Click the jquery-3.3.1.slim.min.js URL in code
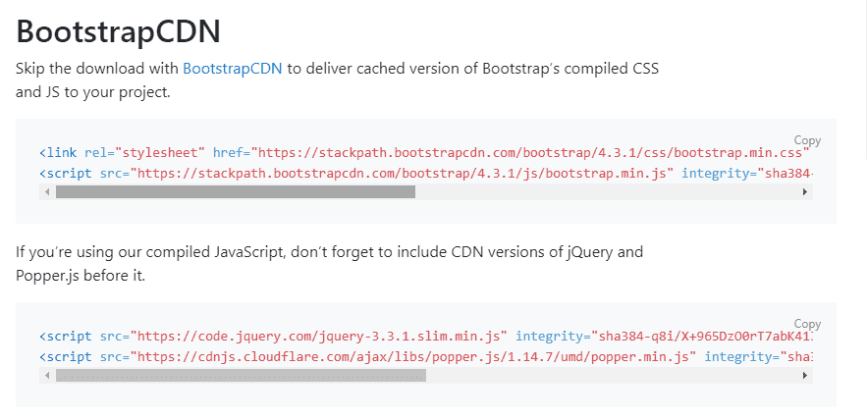The width and height of the screenshot is (868, 419). point(319,336)
